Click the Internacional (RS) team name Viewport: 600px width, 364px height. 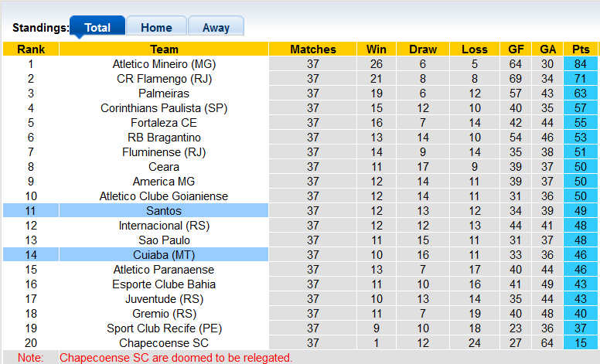[x=164, y=226]
